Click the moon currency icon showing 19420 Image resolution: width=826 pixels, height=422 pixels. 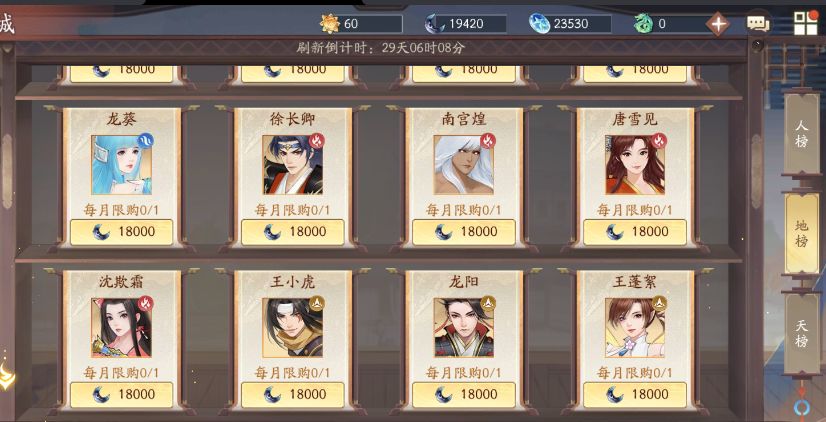click(x=436, y=24)
